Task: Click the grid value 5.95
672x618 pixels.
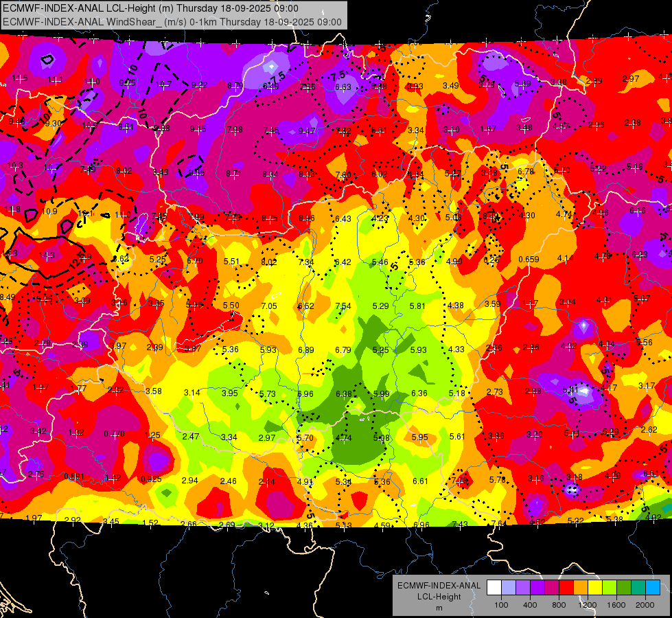Action: pos(419,437)
